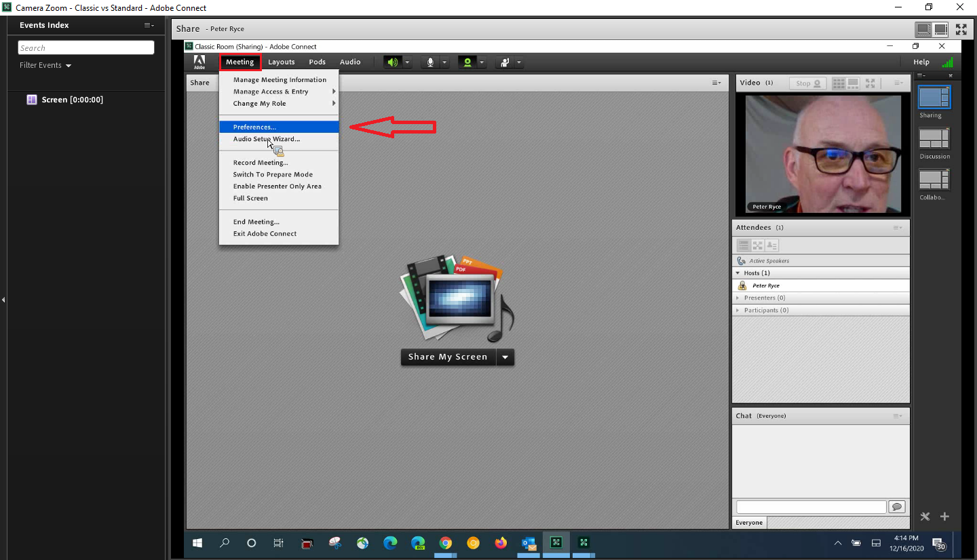Click the speaker audio icon in toolbar
This screenshot has width=977, height=560.
tap(393, 62)
